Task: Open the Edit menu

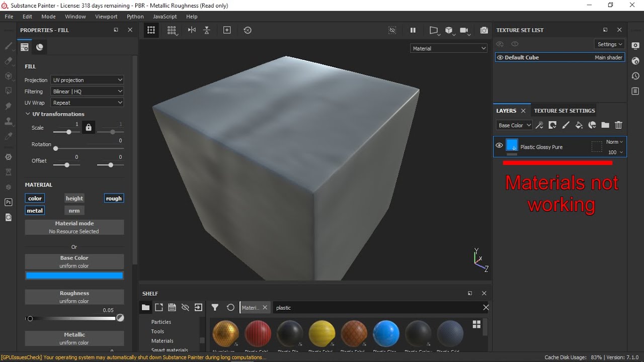Action: [x=27, y=17]
